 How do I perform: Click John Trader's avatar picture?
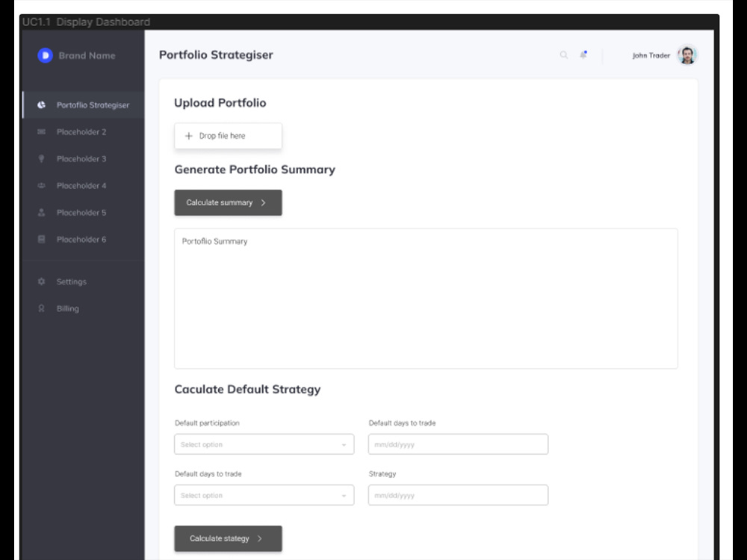(687, 55)
